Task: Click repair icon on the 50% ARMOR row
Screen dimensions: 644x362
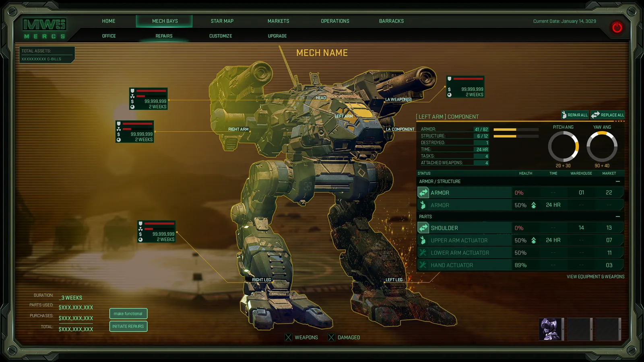Action: [423, 205]
